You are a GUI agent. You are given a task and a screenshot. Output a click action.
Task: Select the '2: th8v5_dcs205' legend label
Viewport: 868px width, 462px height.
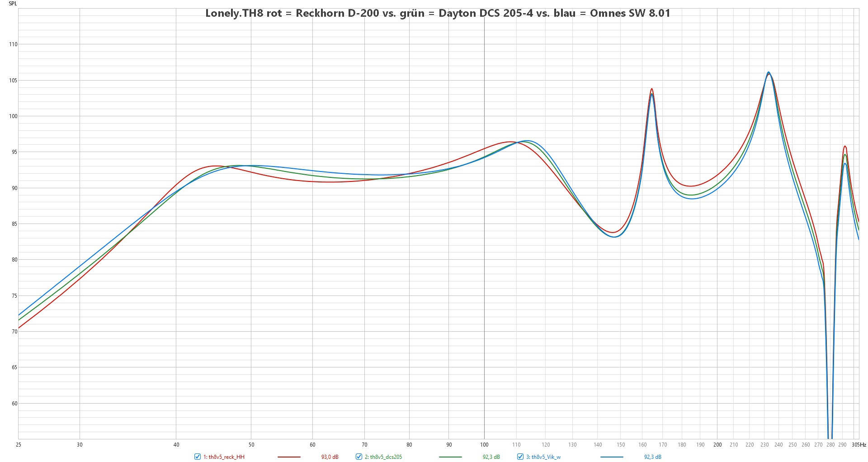pyautogui.click(x=383, y=457)
